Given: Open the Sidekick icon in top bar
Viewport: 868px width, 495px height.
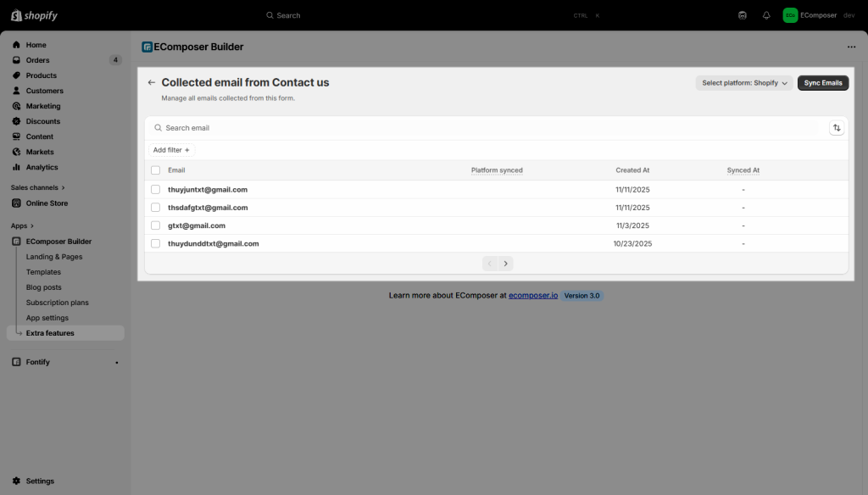Looking at the screenshot, I should (743, 15).
